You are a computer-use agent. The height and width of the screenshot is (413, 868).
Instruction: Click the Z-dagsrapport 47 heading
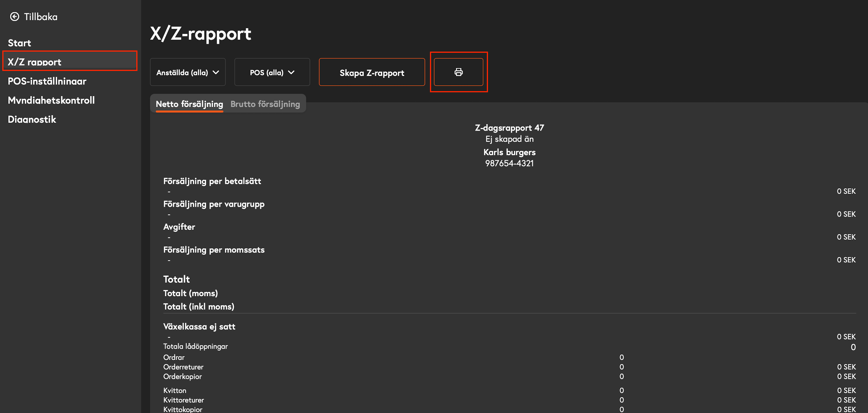click(509, 127)
